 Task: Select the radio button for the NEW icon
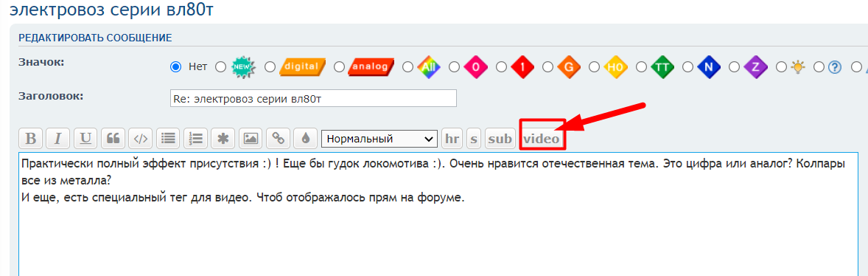[220, 67]
